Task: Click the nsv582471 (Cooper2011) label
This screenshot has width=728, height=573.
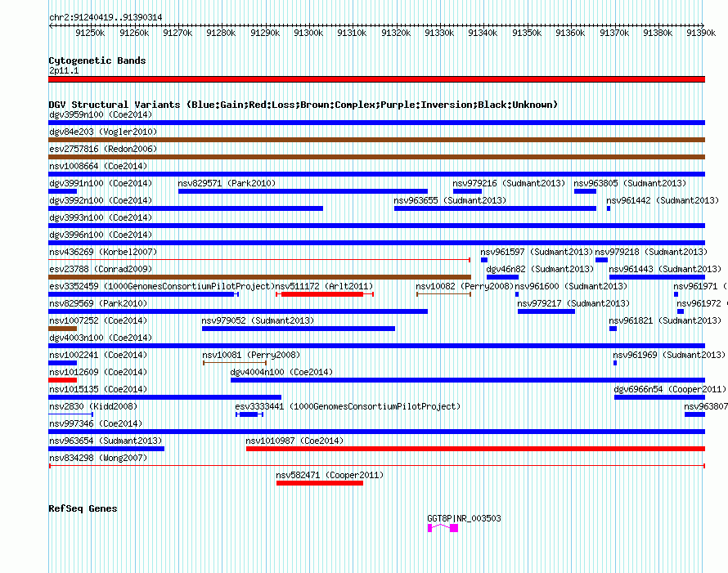Action: [330, 475]
